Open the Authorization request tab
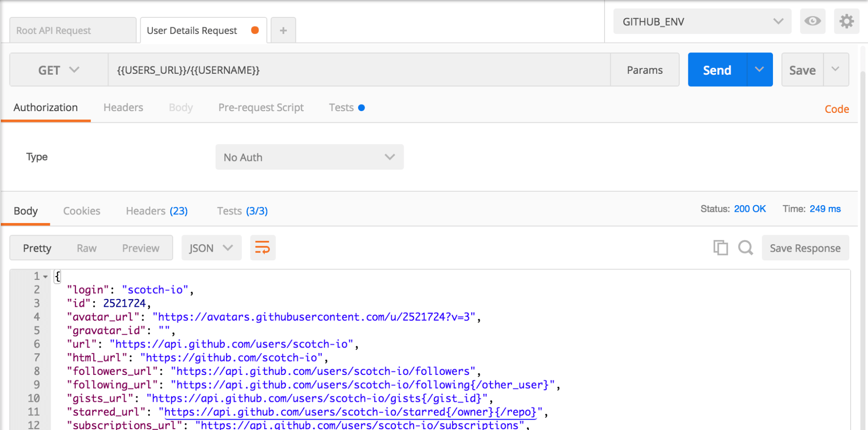Viewport: 868px width, 430px height. 46,108
